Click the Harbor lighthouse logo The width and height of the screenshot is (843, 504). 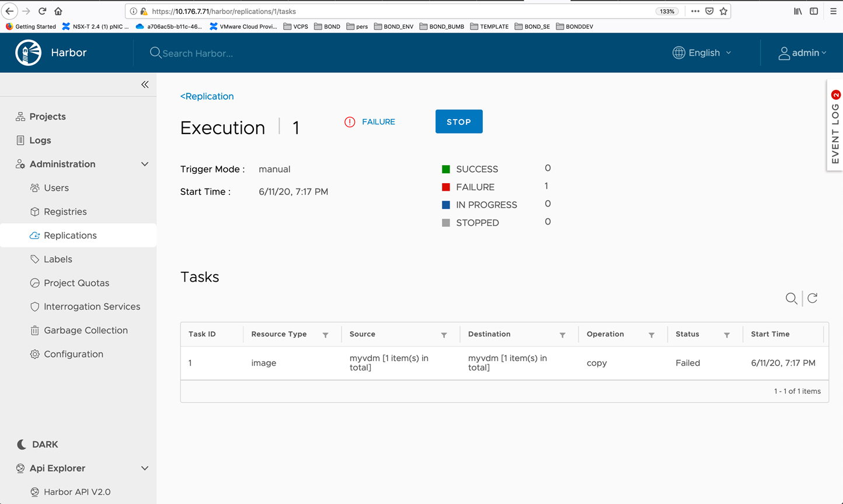pyautogui.click(x=28, y=52)
